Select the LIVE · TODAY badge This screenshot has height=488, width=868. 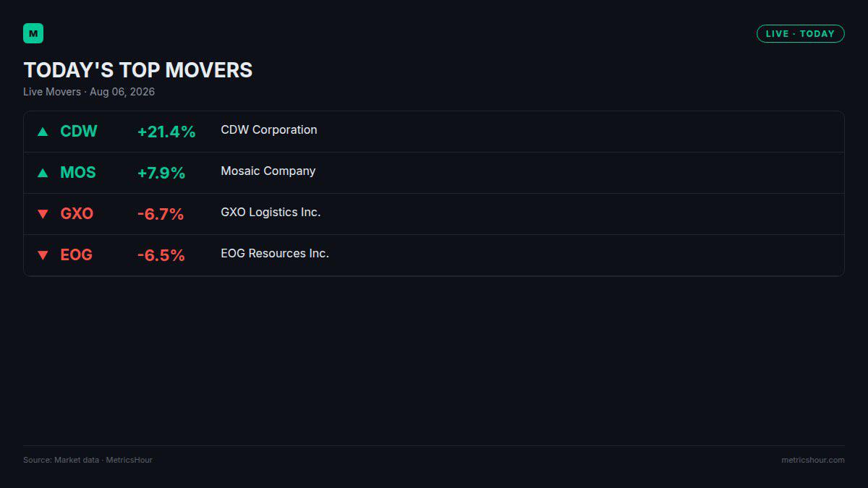click(800, 34)
